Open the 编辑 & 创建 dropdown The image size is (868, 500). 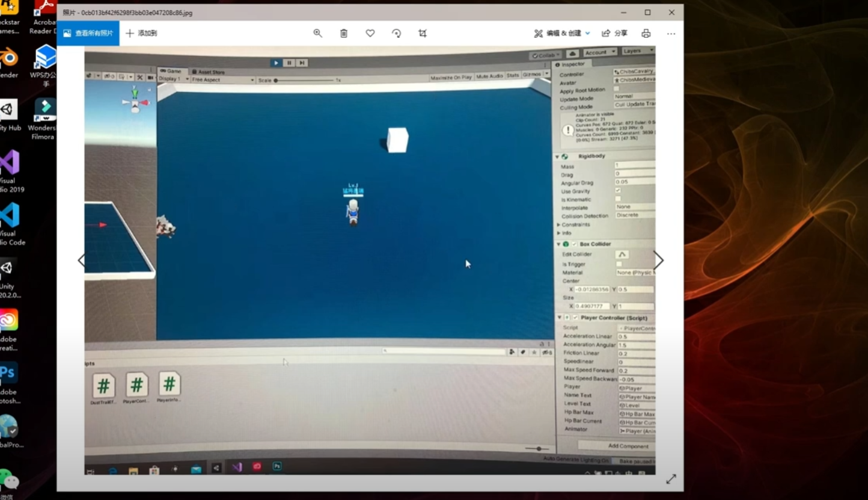[562, 34]
